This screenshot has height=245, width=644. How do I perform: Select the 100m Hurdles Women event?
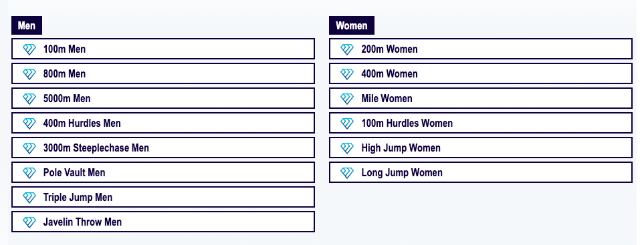pos(481,123)
